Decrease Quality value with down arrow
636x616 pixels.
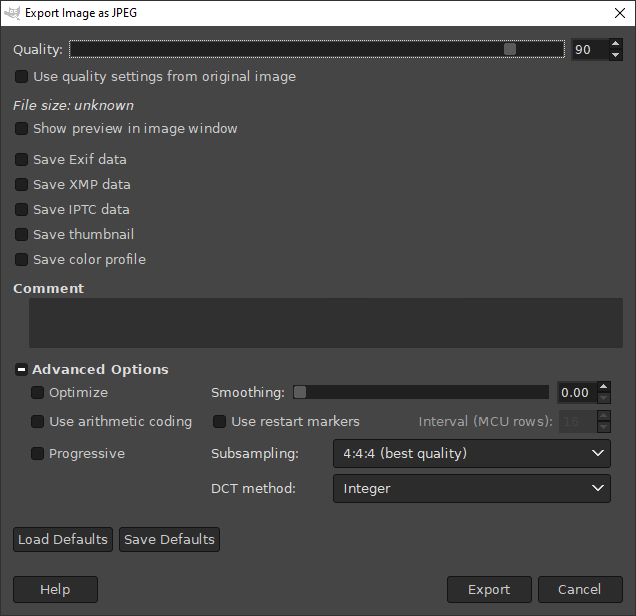click(615, 55)
